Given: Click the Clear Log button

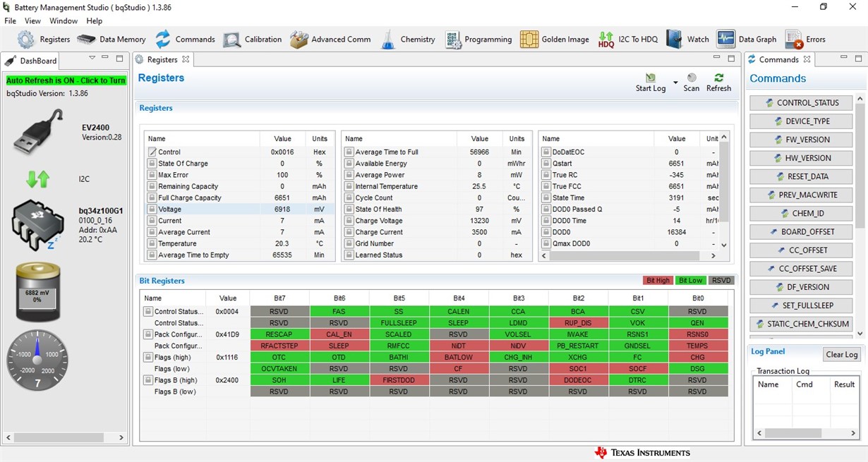Looking at the screenshot, I should coord(842,355).
